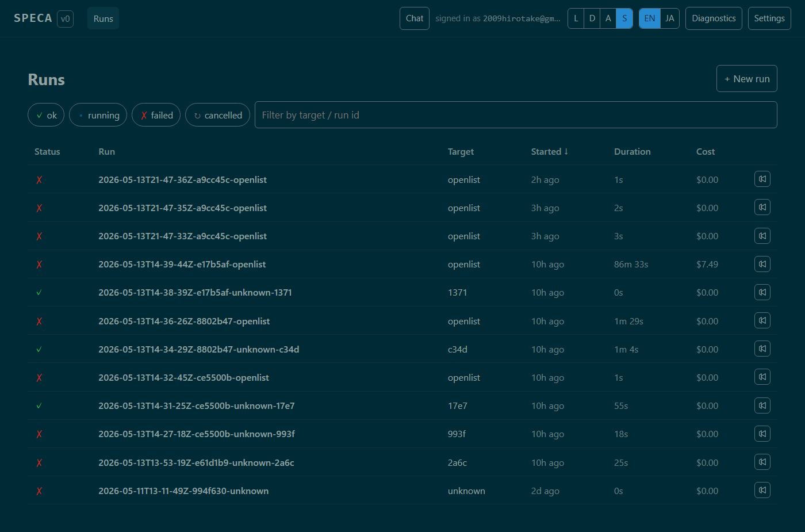The height and width of the screenshot is (532, 805).
Task: Open Settings
Action: click(769, 18)
